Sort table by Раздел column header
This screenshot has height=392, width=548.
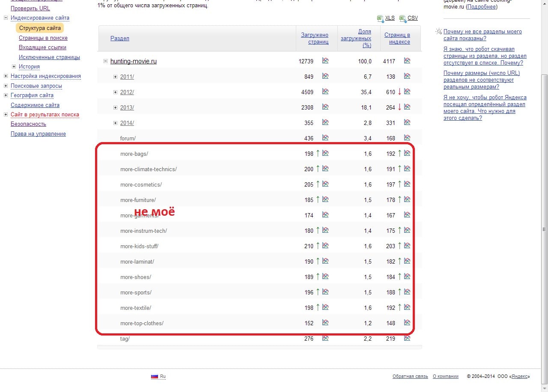120,38
